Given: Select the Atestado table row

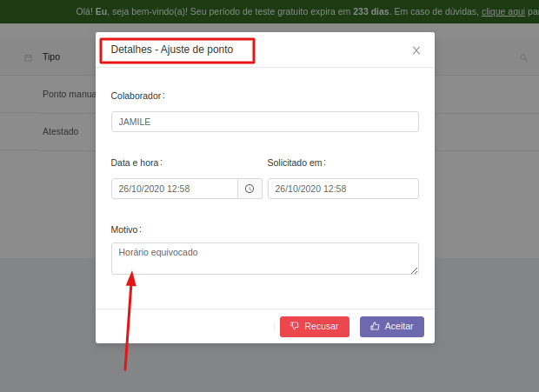Looking at the screenshot, I should click(x=61, y=131).
